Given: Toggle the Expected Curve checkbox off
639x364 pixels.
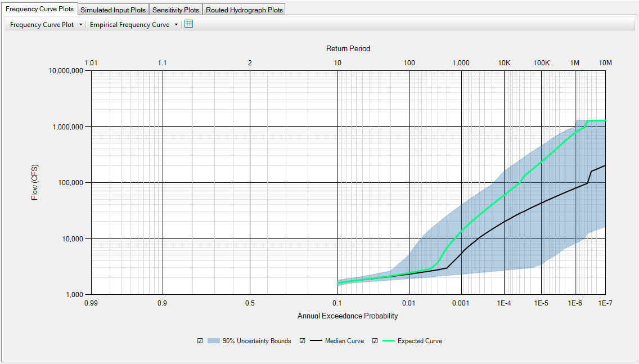Looking at the screenshot, I should 374,340.
